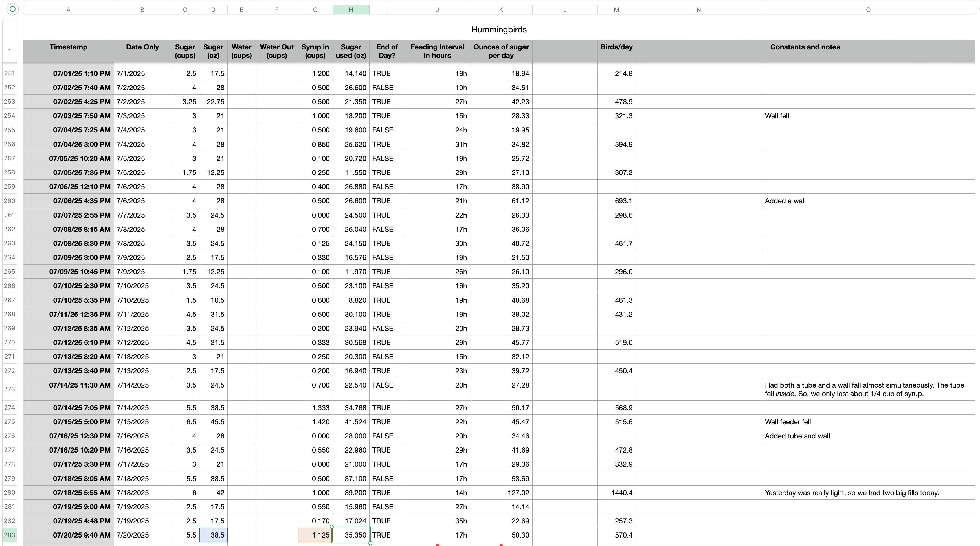This screenshot has width=980, height=546.
Task: Select column D header letter
Action: [x=213, y=10]
